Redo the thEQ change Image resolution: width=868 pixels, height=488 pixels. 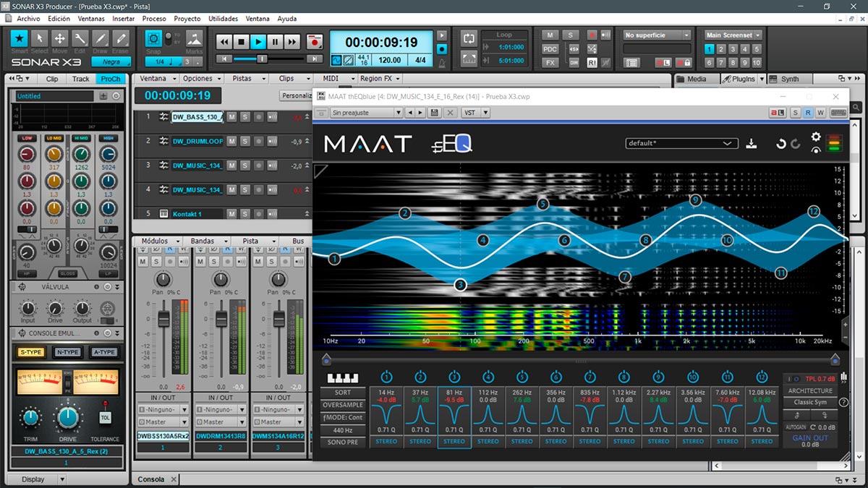click(x=796, y=144)
